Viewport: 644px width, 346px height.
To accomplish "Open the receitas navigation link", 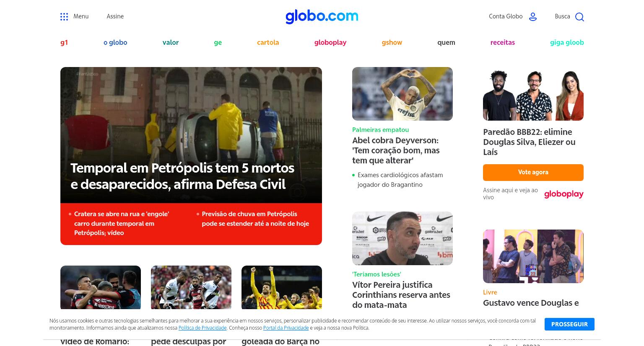I will coord(503,42).
